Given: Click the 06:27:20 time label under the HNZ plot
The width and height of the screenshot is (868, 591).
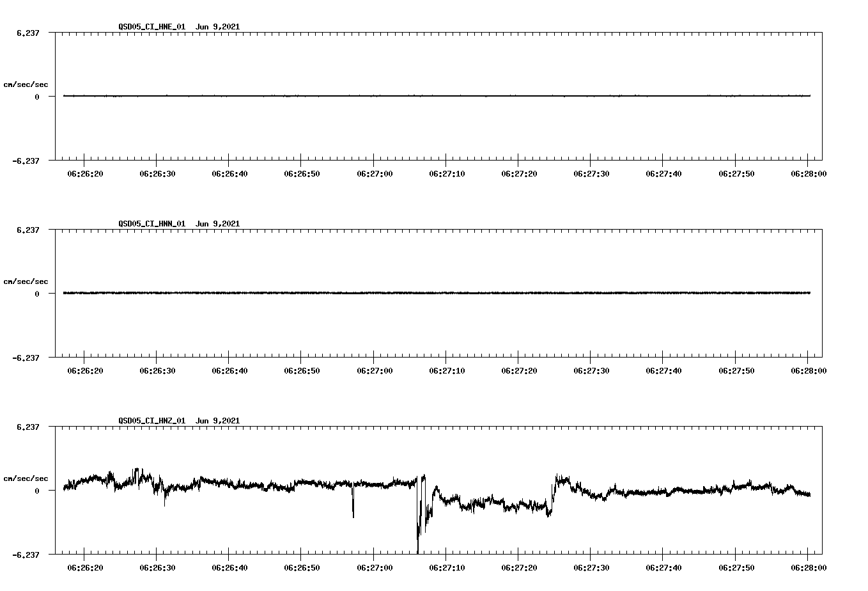Looking at the screenshot, I should (519, 567).
